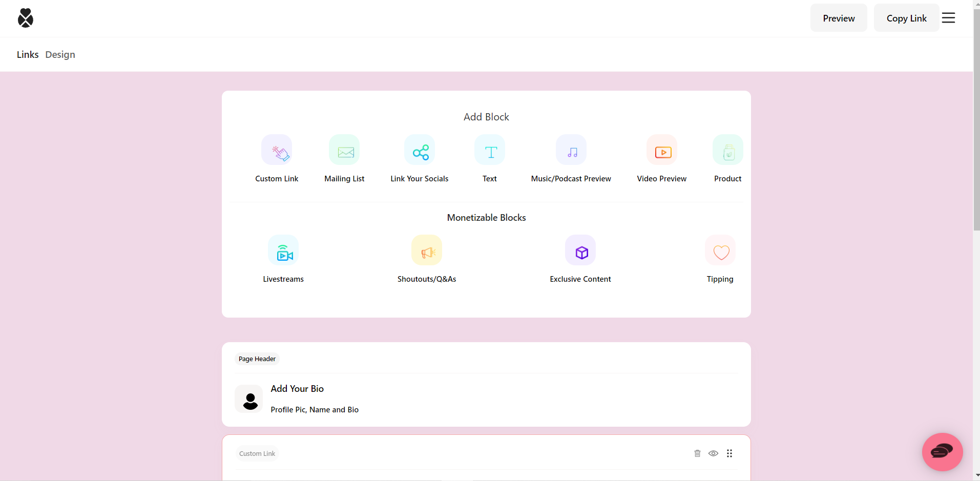Click the app logo in the top left
The image size is (980, 481).
tap(25, 18)
